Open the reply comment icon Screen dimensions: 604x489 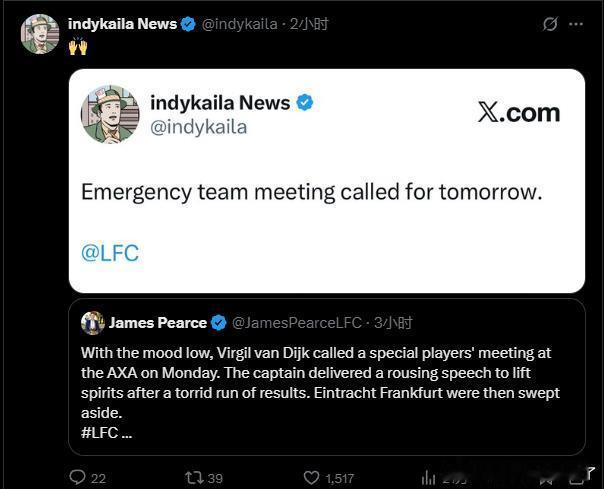tap(77, 477)
